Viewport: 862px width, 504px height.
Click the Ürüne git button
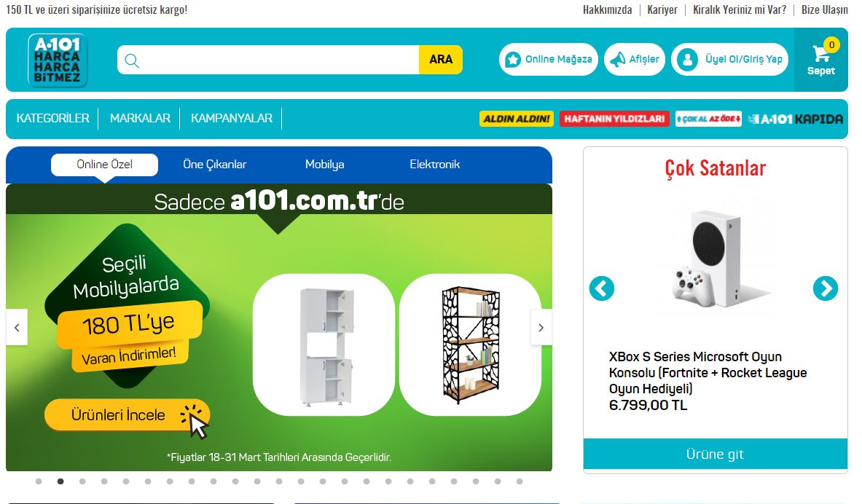pos(716,454)
